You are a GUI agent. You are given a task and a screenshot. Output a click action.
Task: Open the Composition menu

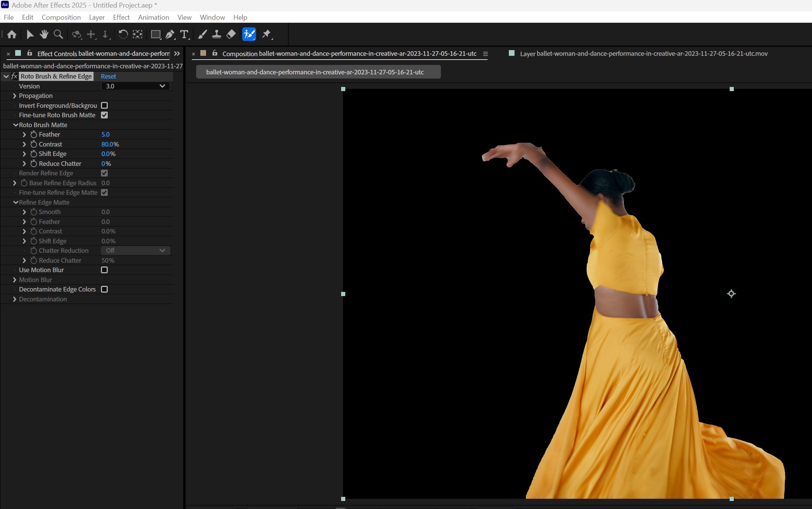61,17
